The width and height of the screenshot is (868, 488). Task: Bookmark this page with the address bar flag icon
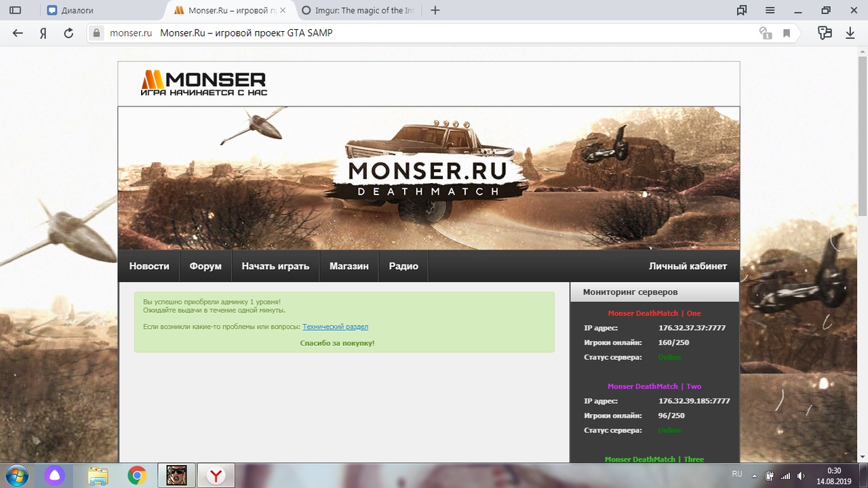(787, 33)
